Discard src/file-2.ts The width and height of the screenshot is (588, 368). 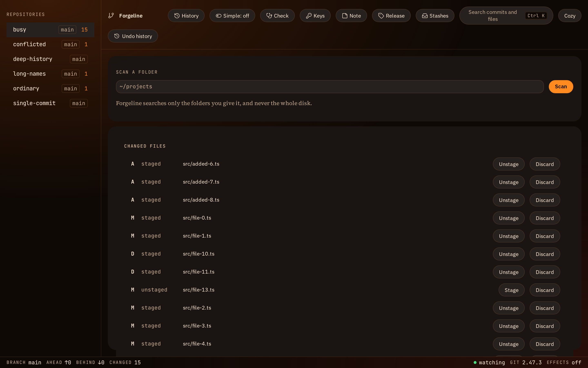pyautogui.click(x=545, y=308)
